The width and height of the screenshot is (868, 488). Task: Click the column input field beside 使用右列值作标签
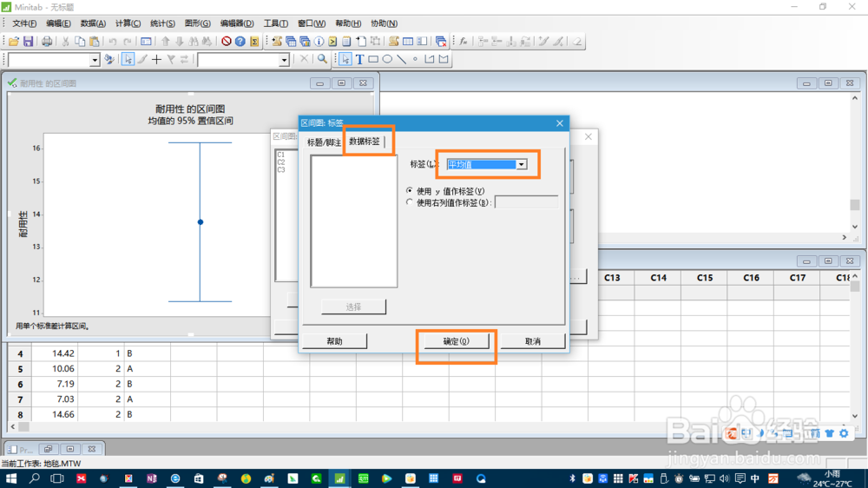(x=526, y=202)
